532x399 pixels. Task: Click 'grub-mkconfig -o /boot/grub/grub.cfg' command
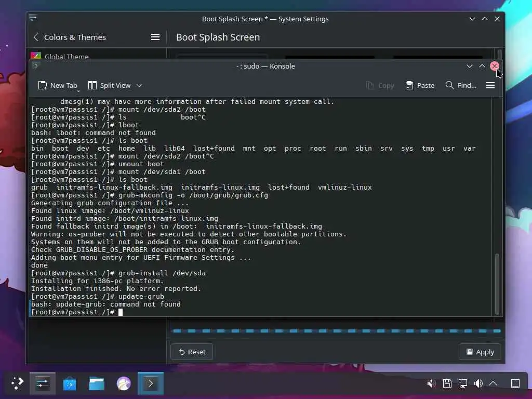[193, 195]
